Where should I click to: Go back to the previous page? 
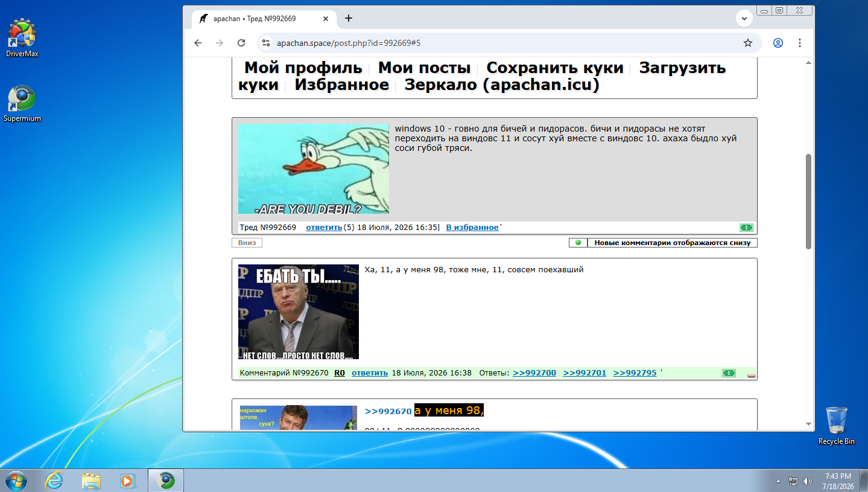pos(198,43)
